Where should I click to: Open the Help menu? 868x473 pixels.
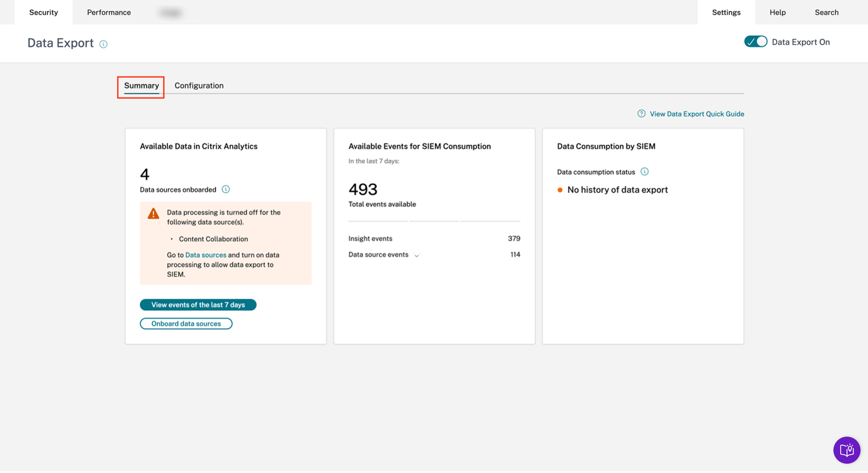click(778, 12)
